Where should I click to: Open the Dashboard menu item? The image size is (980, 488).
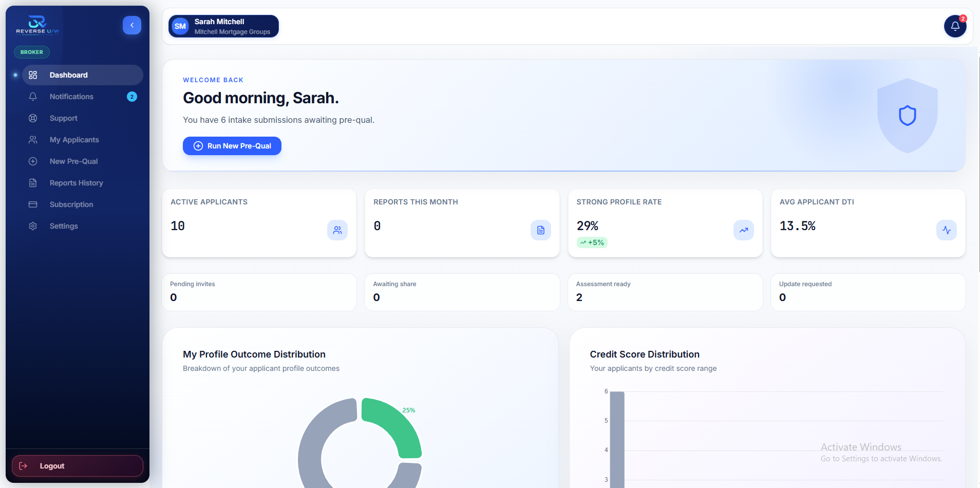82,75
